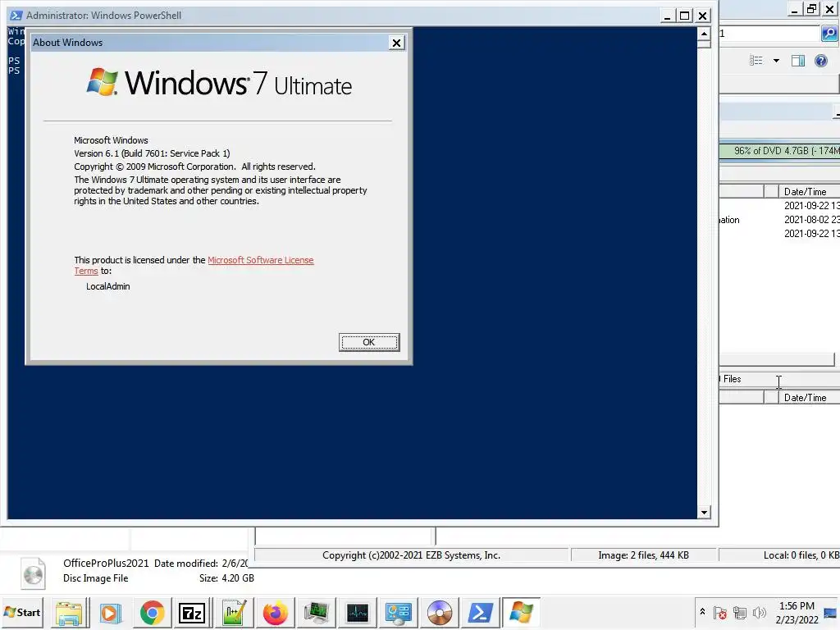The image size is (840, 630).
Task: Switch to the UltraISO disc app
Action: (x=440, y=613)
